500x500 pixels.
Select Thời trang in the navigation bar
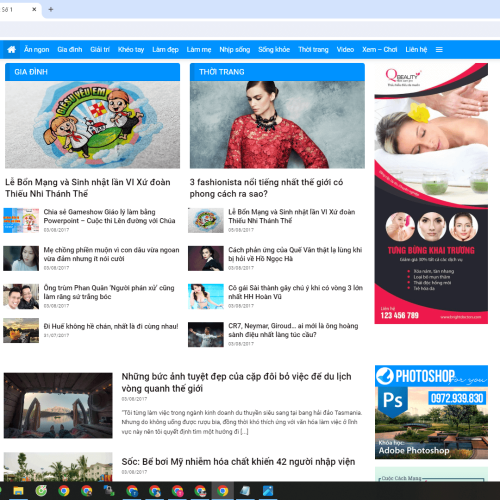pyautogui.click(x=313, y=50)
